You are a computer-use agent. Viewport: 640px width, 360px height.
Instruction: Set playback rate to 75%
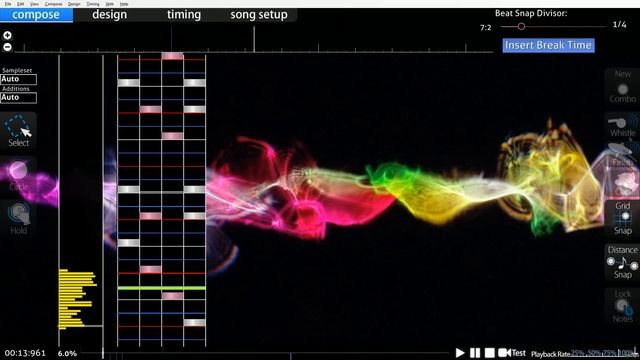click(x=610, y=353)
